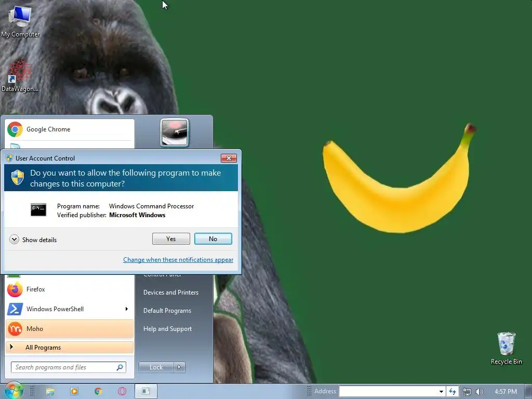Click the Firefox icon in Start menu
Screen dimensions: 532x399
(x=15, y=289)
